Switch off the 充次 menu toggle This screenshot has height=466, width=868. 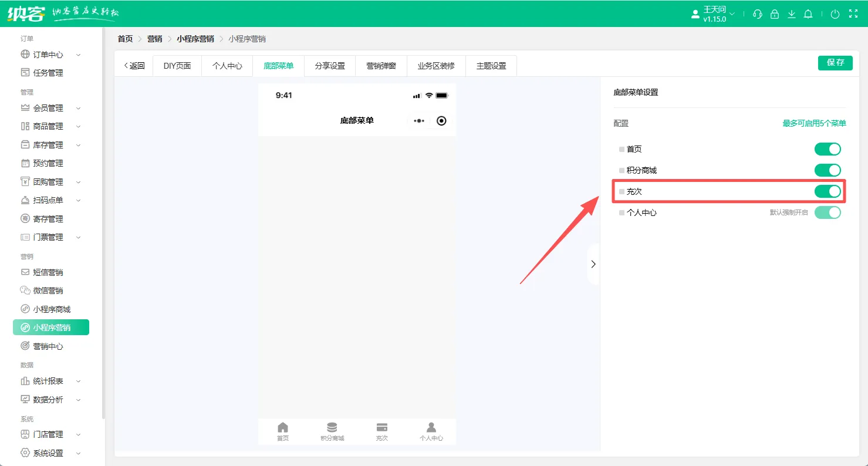(x=827, y=191)
